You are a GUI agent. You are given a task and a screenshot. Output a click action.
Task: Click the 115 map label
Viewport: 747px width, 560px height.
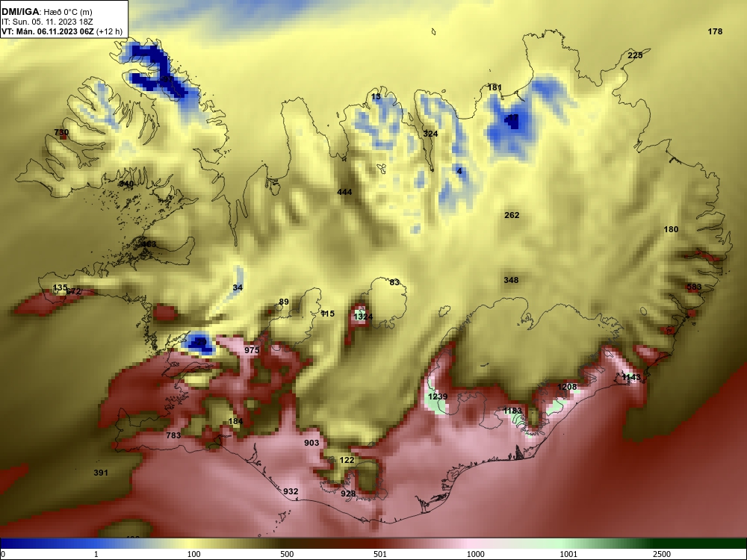327,314
